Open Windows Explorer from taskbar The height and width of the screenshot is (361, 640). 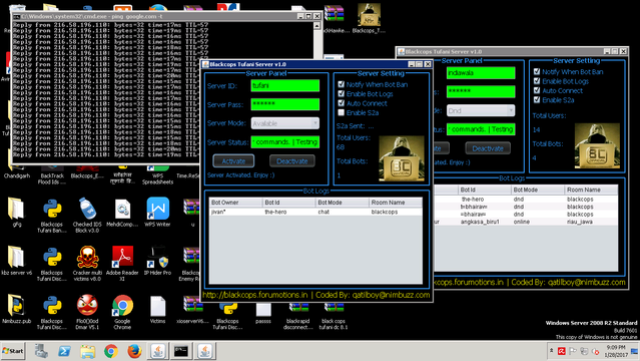coord(87,351)
